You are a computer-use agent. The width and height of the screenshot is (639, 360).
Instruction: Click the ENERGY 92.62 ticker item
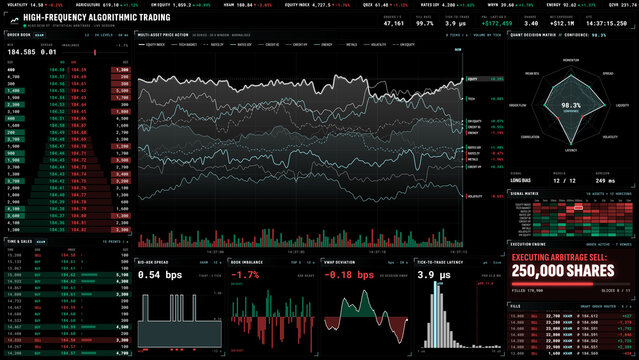(x=572, y=5)
